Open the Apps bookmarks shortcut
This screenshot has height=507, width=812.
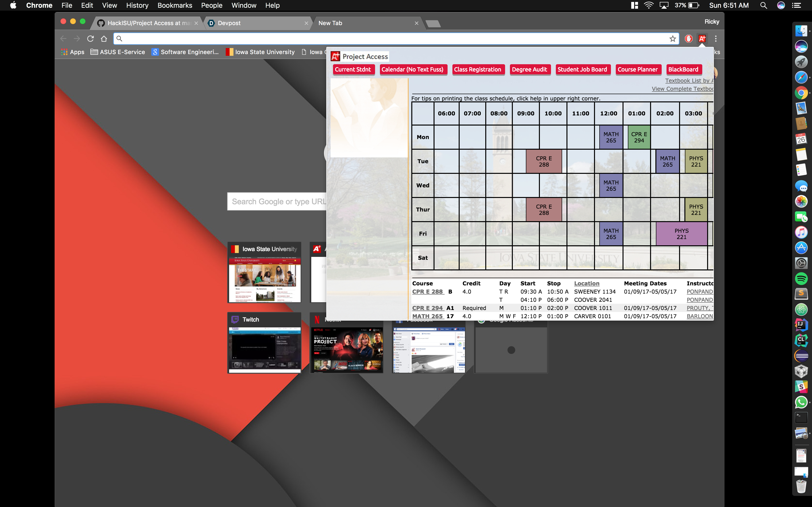point(73,52)
